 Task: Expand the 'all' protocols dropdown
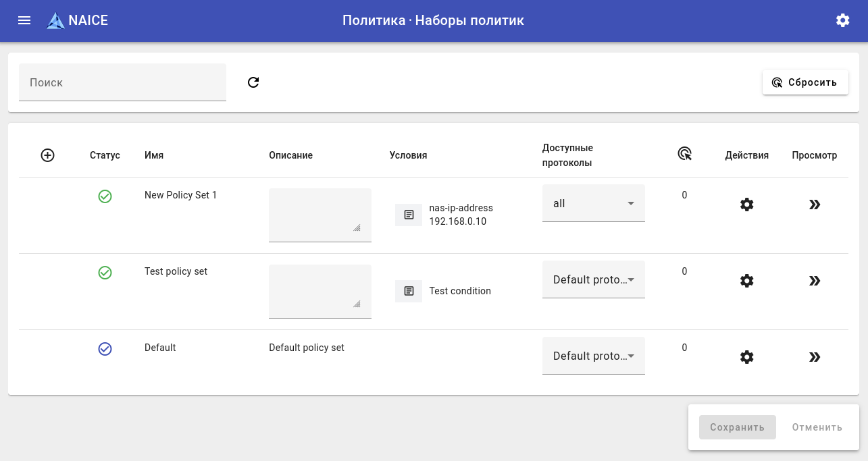(593, 203)
